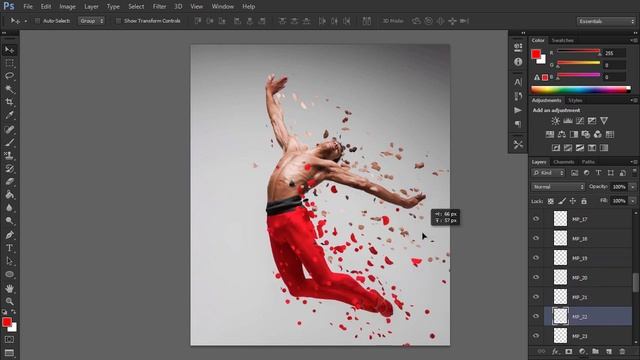Open the File menu
The image size is (640, 360).
tap(28, 7)
